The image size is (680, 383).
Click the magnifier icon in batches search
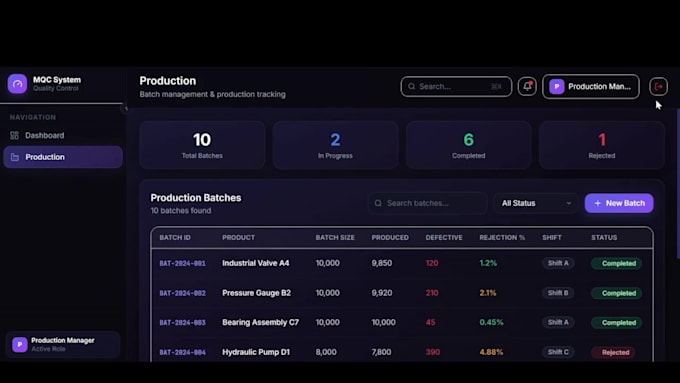(378, 203)
